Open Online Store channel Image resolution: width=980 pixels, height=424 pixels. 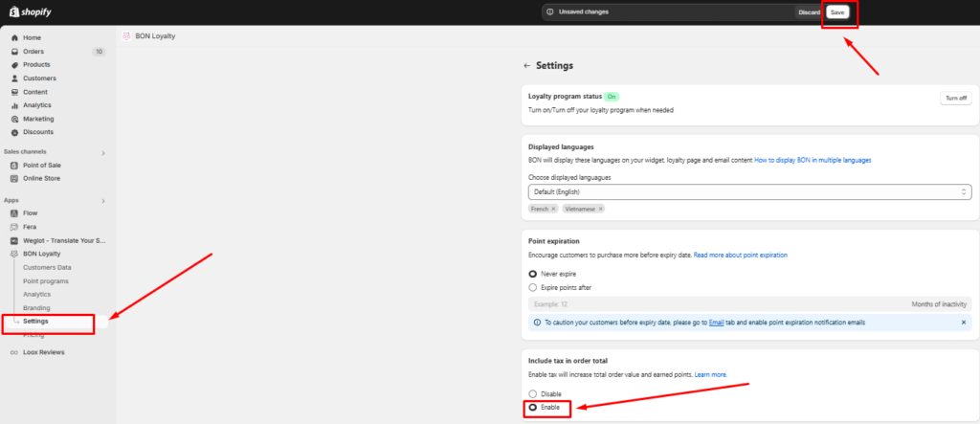pos(41,179)
